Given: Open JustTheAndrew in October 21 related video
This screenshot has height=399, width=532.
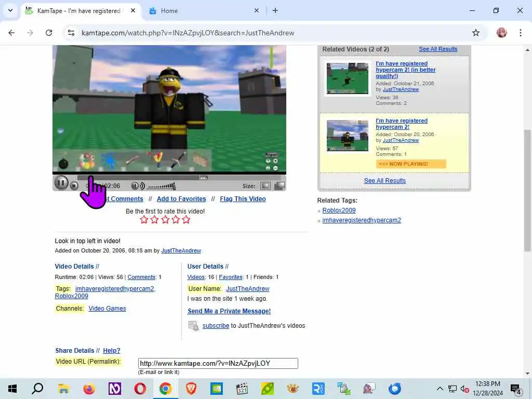Looking at the screenshot, I should coord(401,89).
